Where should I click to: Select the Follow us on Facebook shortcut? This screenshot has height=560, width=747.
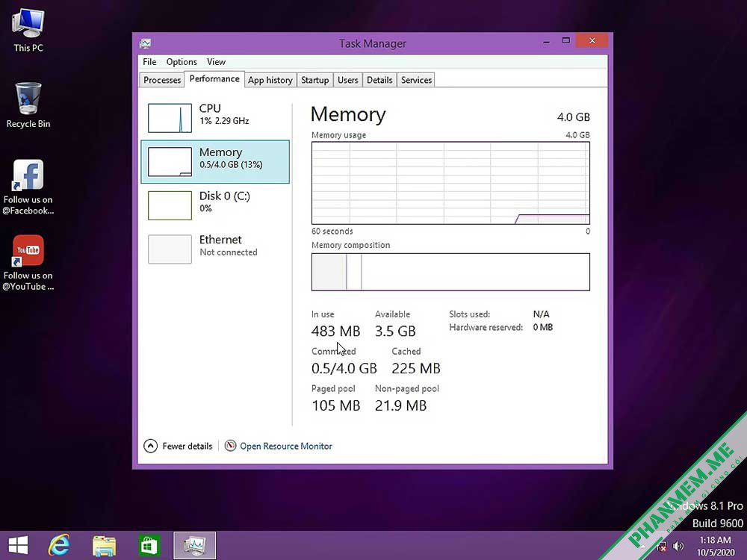(28, 187)
